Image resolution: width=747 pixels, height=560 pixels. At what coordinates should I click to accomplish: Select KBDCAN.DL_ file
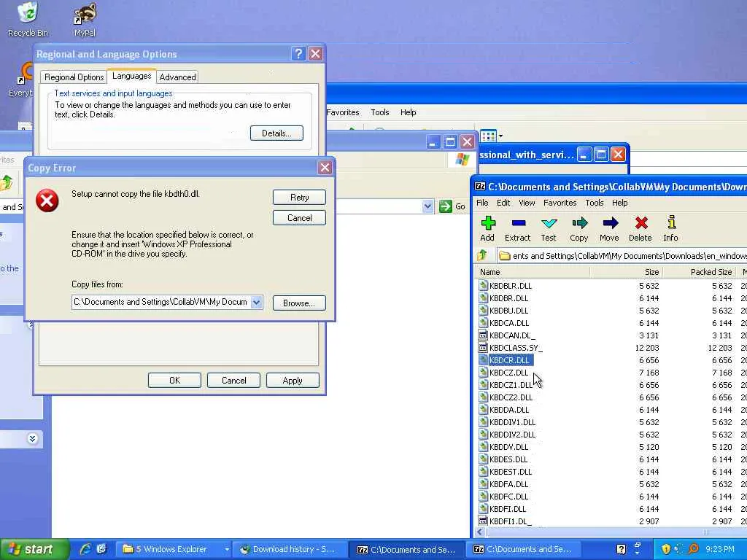coord(511,335)
